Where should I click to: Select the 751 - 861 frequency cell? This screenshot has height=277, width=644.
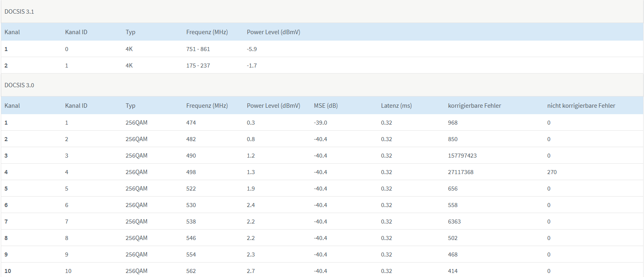tap(198, 49)
